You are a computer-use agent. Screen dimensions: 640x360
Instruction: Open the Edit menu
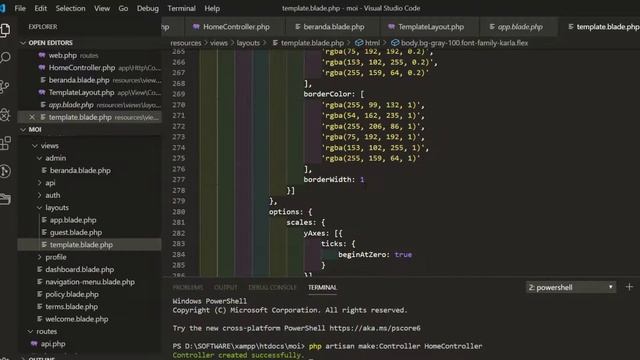coord(40,8)
